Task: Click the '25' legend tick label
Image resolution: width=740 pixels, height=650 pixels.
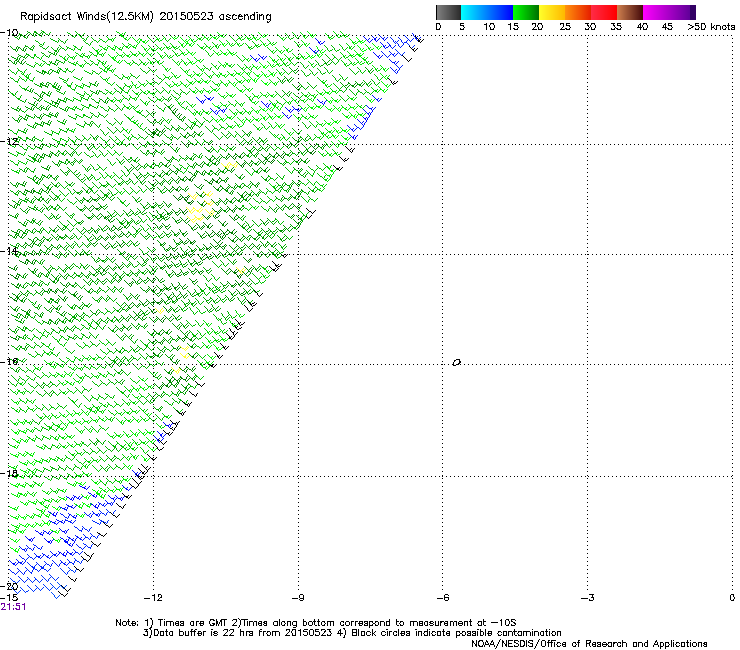Action: pyautogui.click(x=565, y=26)
